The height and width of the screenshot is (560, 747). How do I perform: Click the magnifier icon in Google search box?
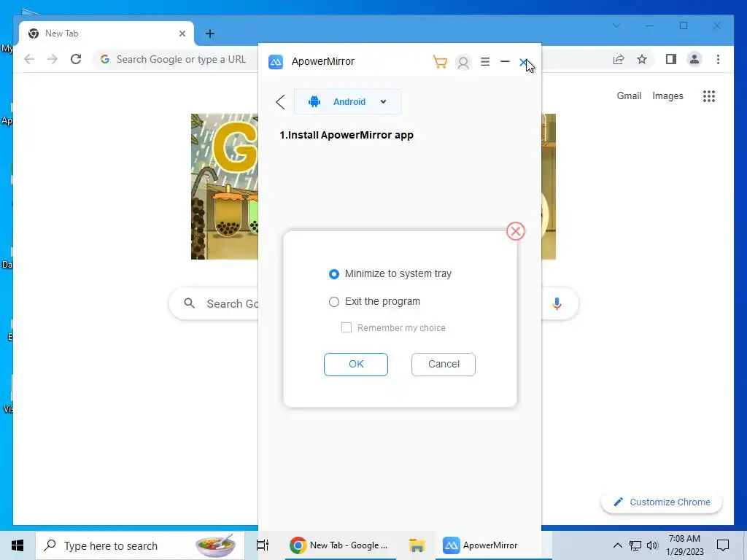coord(189,303)
